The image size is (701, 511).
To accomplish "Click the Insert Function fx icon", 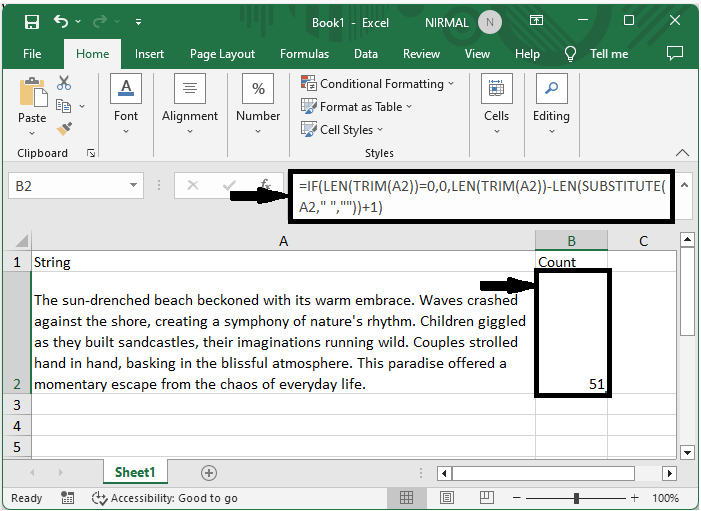I will (266, 184).
